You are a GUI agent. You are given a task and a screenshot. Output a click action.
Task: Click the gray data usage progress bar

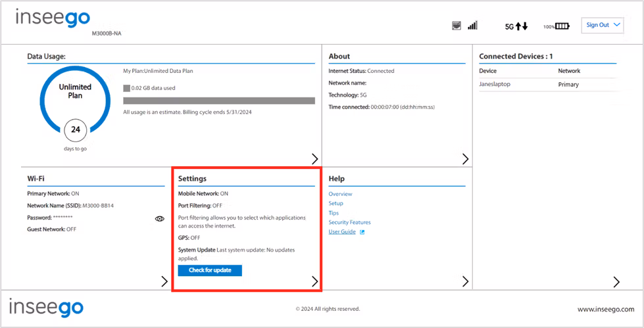click(x=219, y=101)
